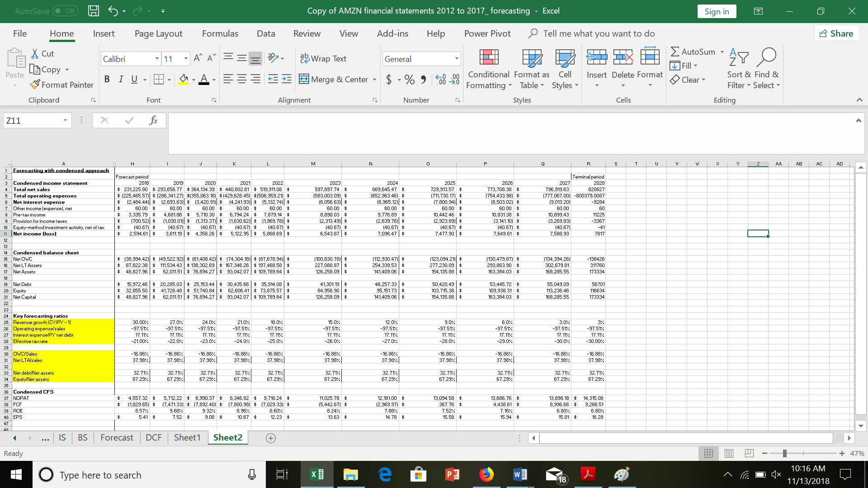Click Insert cells icon
This screenshot has height=488, width=868.
pyautogui.click(x=597, y=57)
